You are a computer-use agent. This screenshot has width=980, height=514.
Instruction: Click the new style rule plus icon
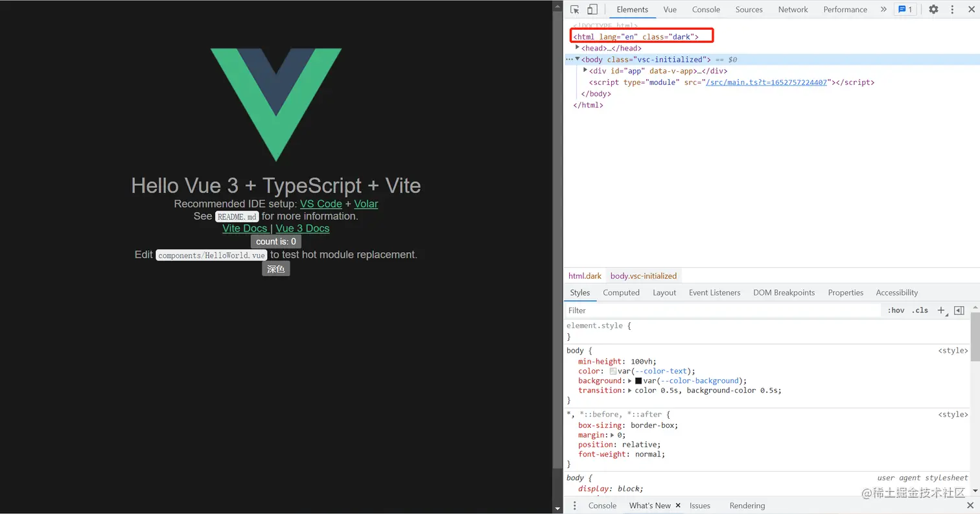[x=941, y=310]
